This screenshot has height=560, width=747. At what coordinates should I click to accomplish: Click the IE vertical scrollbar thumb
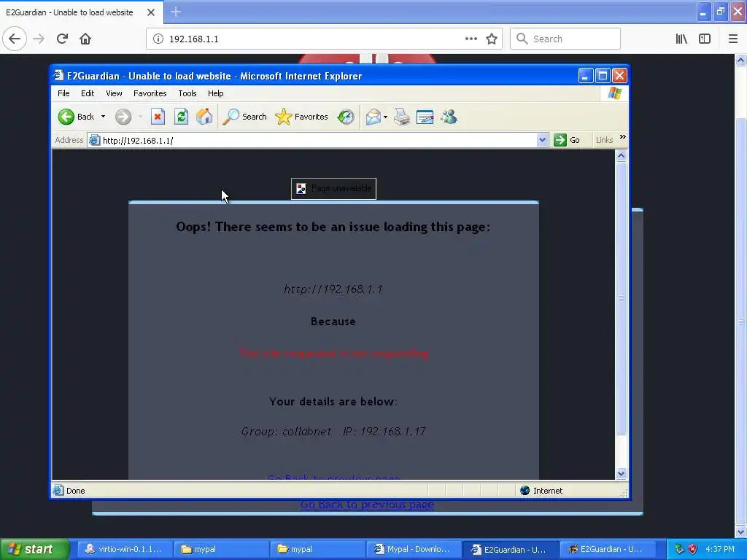click(621, 298)
